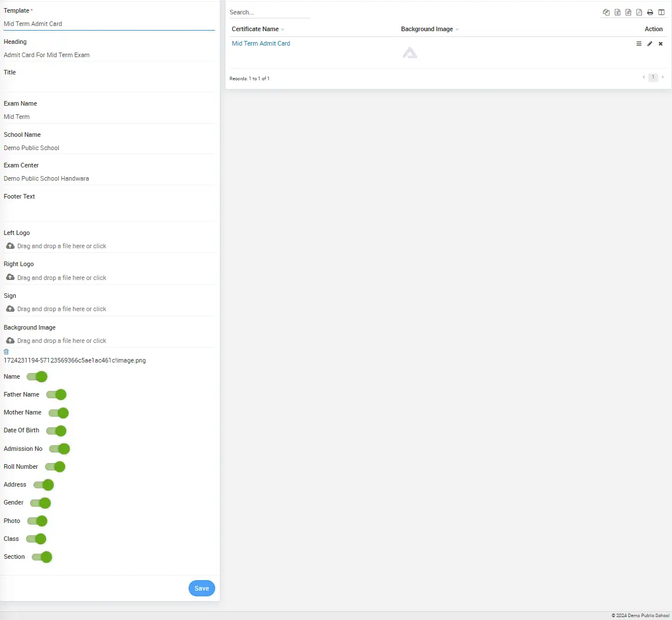The image size is (672, 620).
Task: Select page 1 in pagination
Action: point(653,77)
